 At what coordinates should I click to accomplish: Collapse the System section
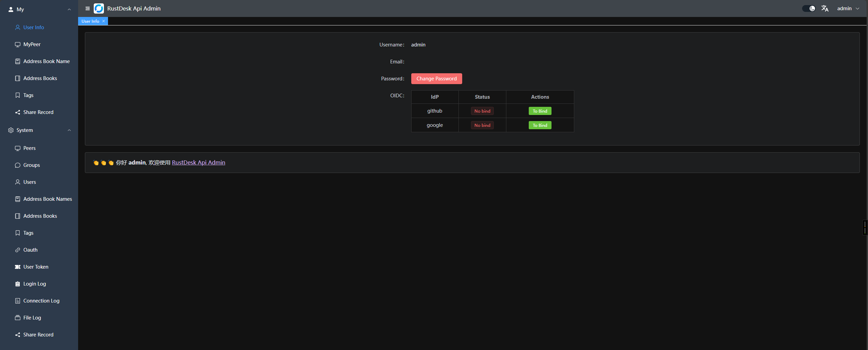point(69,130)
